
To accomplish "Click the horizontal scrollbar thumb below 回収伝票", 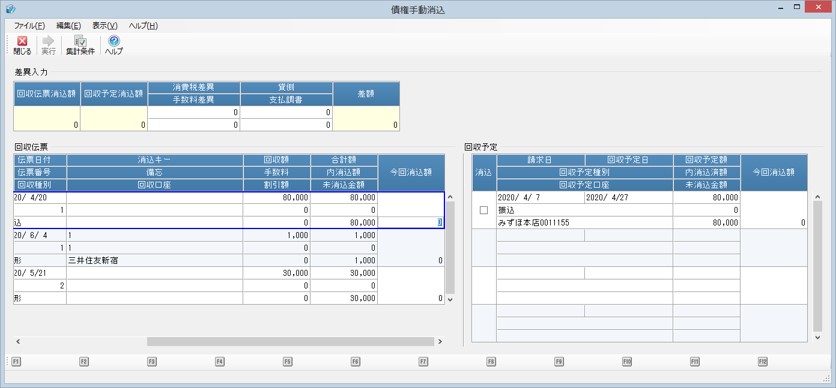I will [x=291, y=341].
